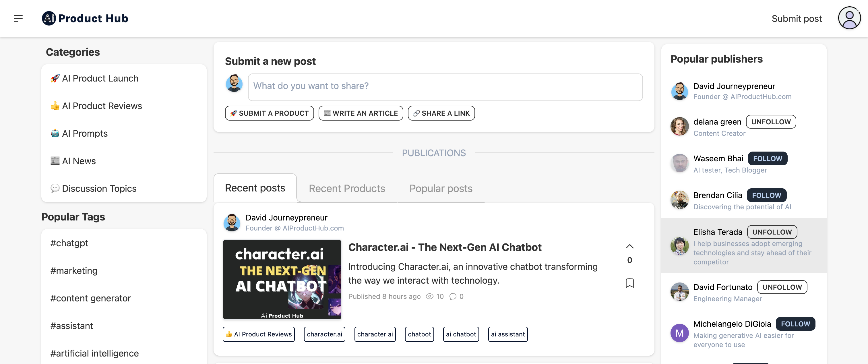
Task: Follow Waseem Bhai
Action: click(768, 158)
